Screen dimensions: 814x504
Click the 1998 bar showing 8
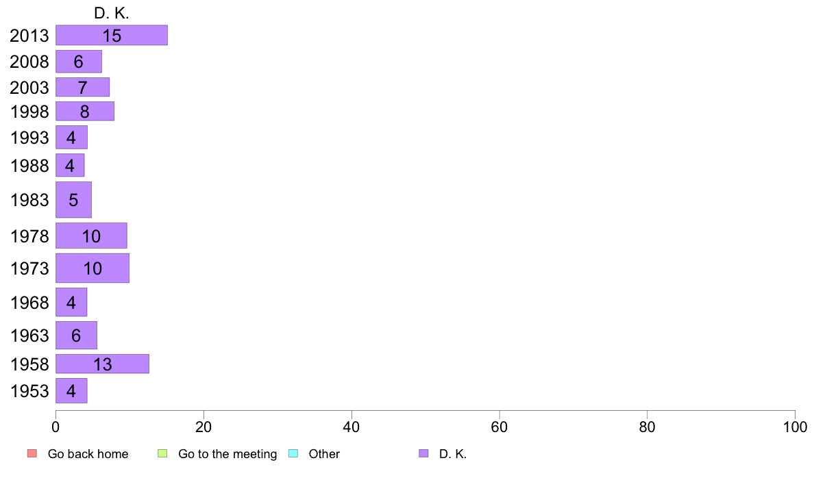(85, 111)
